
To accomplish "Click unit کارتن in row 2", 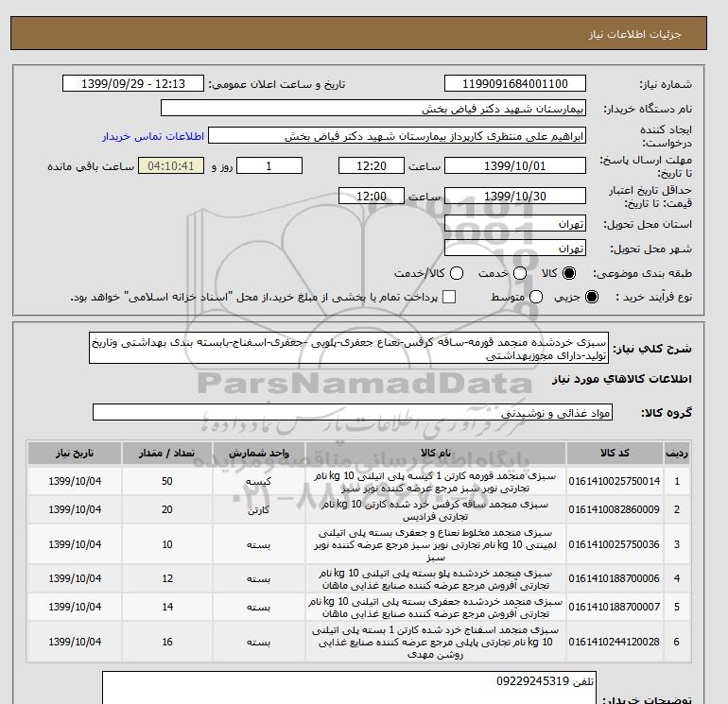I will [x=259, y=510].
